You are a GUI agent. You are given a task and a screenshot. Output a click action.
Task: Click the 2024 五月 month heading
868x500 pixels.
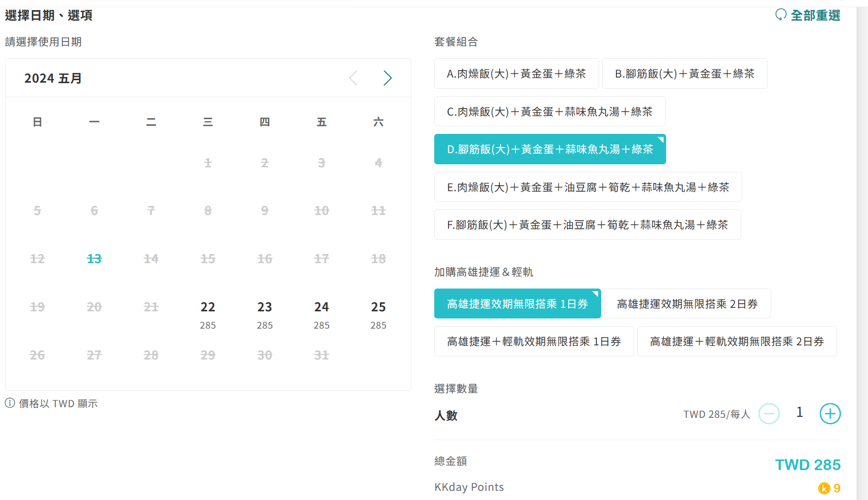pyautogui.click(x=53, y=79)
